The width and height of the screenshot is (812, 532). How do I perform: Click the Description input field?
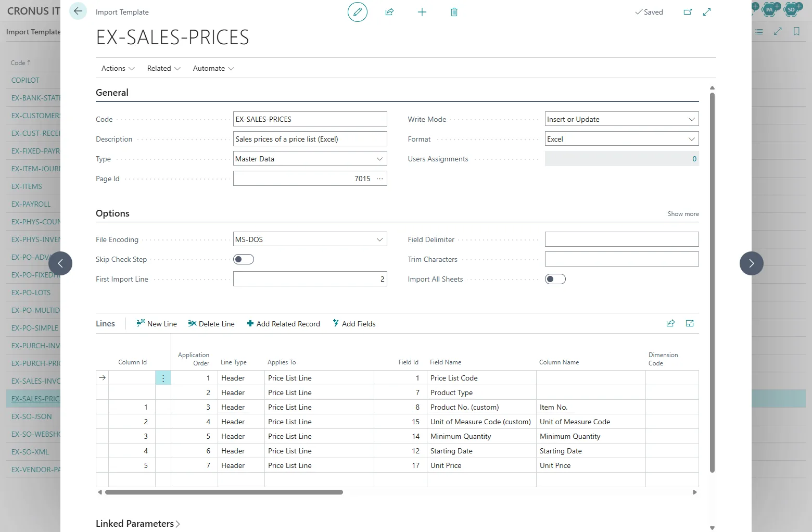pos(310,139)
